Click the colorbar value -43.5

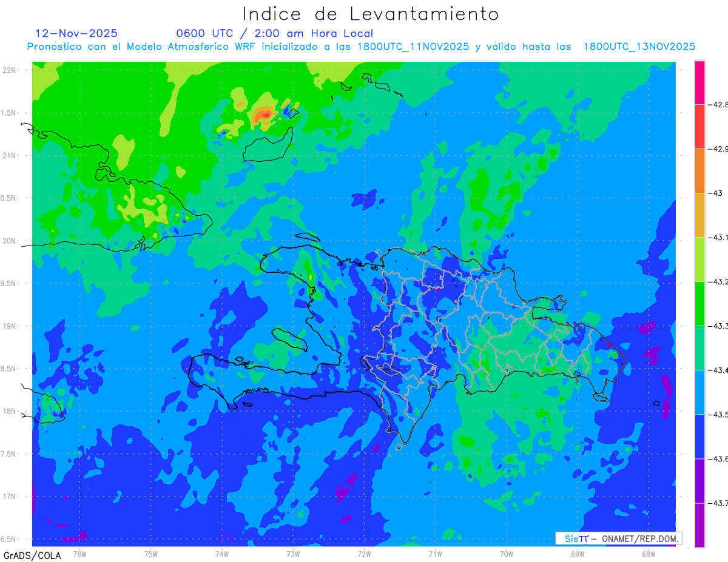(x=718, y=415)
